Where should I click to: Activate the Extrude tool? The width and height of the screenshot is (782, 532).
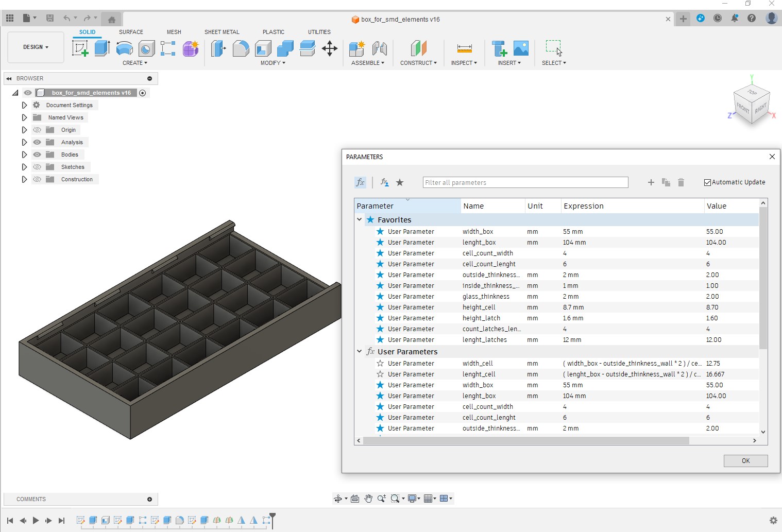click(101, 48)
